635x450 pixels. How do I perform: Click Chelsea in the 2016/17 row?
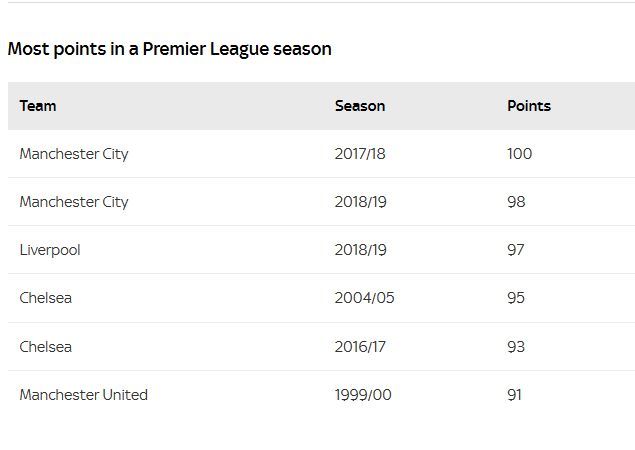(x=45, y=347)
